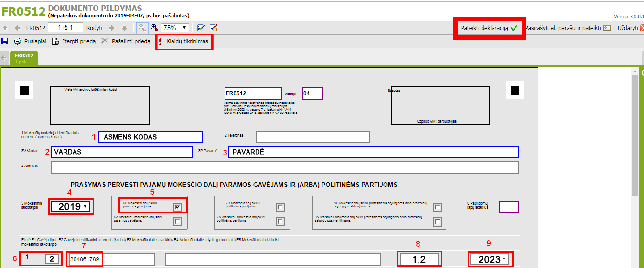
Task: Click the 'Versija 3.0.0.1' text
Action: [628, 16]
